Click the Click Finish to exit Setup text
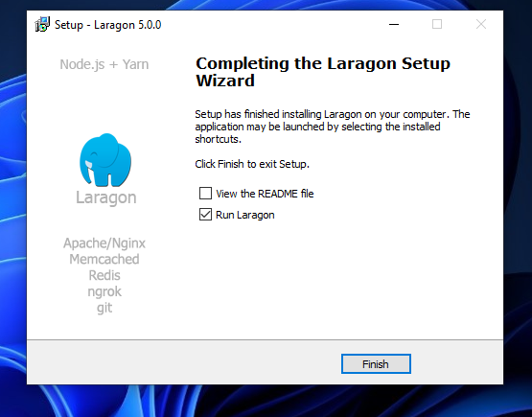The width and height of the screenshot is (532, 417). tap(252, 164)
